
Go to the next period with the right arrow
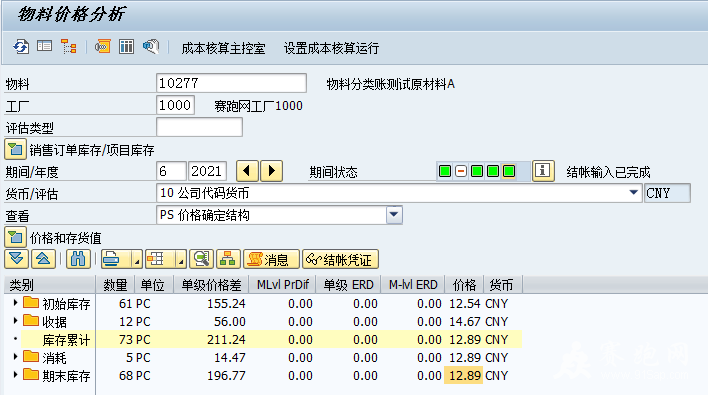pyautogui.click(x=271, y=171)
